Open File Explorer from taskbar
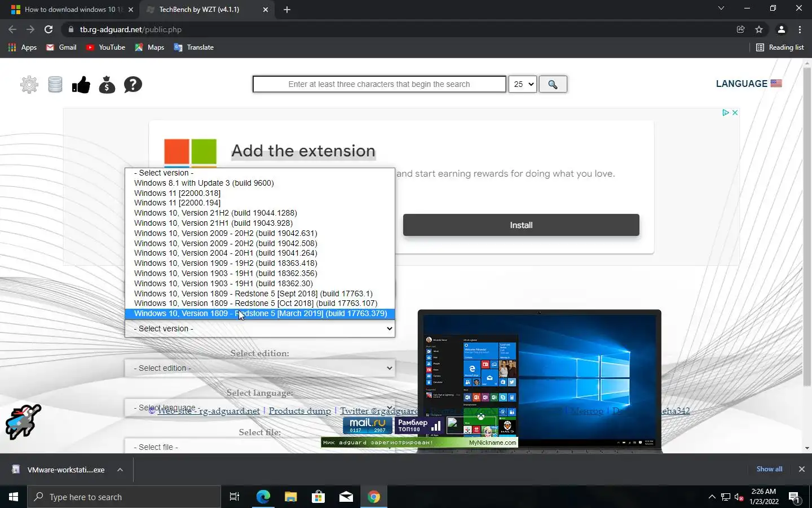Image resolution: width=812 pixels, height=508 pixels. 290,497
